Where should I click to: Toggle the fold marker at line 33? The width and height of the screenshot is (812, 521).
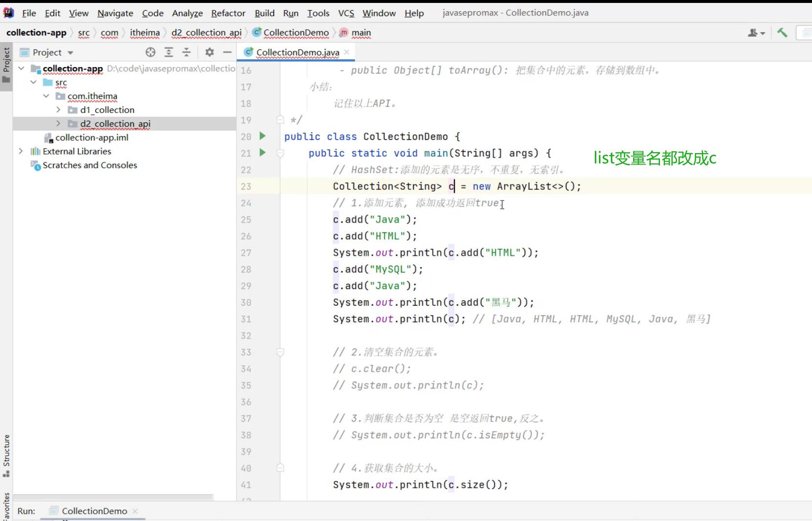point(280,352)
